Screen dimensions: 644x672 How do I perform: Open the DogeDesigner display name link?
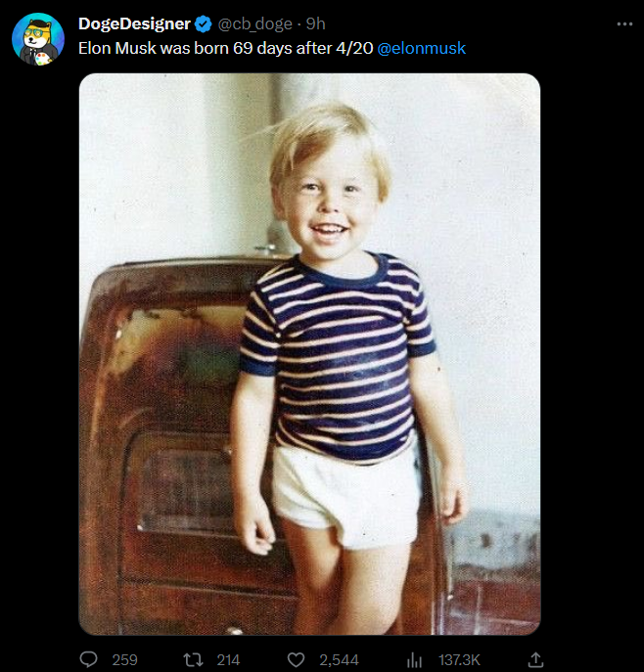click(x=133, y=23)
